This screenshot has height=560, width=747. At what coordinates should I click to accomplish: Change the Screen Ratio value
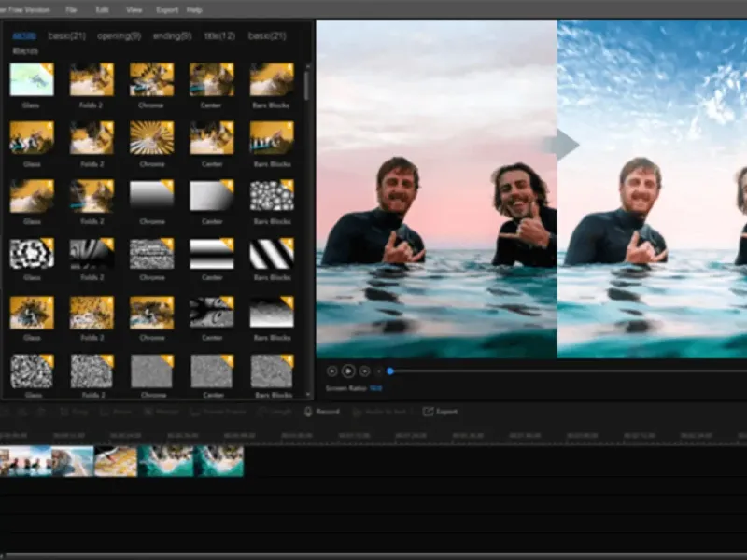(x=375, y=387)
